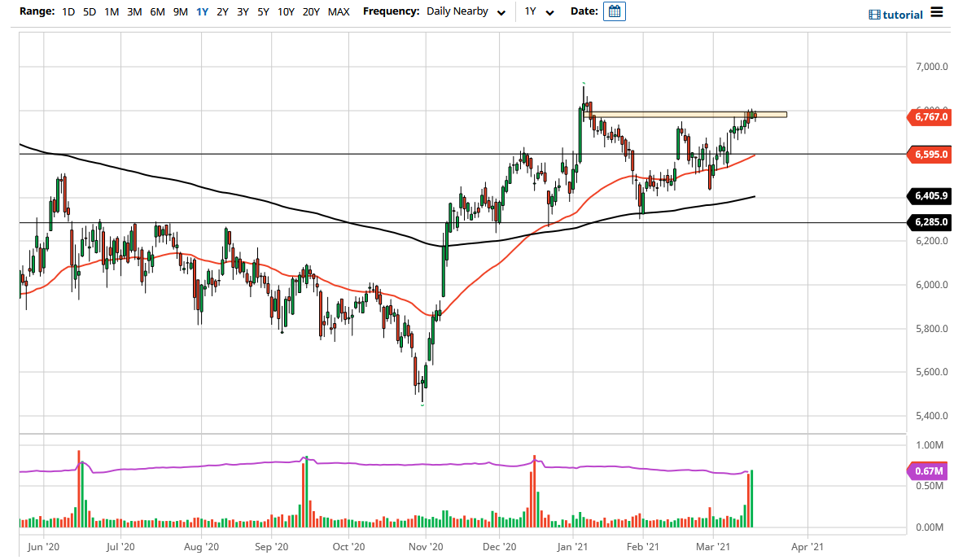This screenshot has height=560, width=954.
Task: Switch to the 3M range
Action: (133, 12)
